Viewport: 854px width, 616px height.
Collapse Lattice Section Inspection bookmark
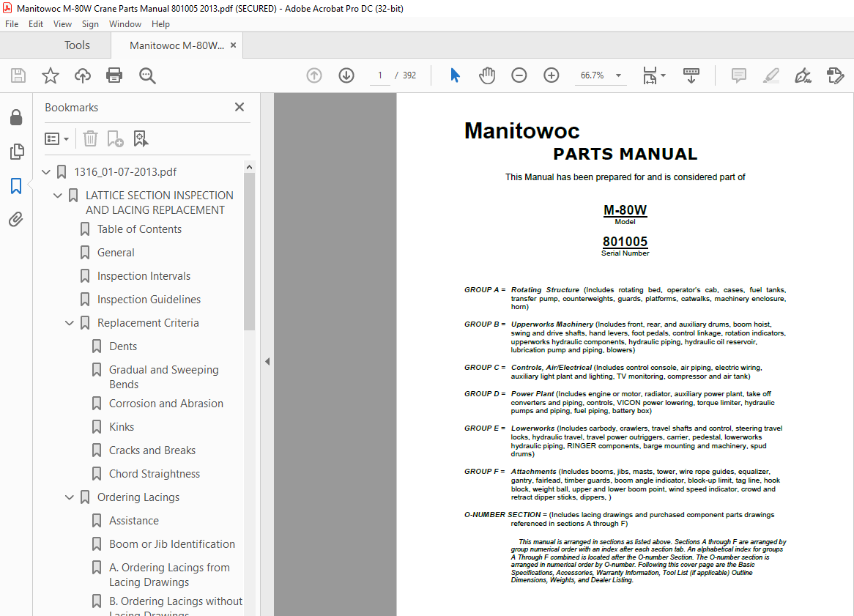tap(58, 196)
